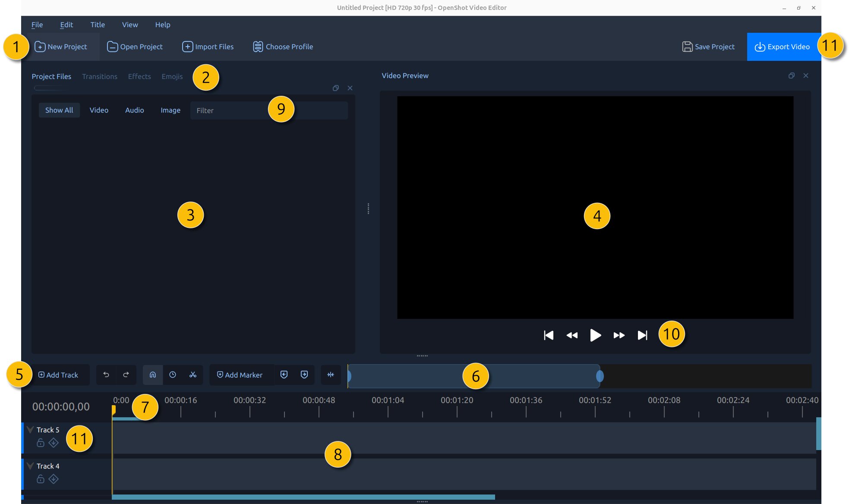Jump to next marker icon
Image resolution: width=849 pixels, height=504 pixels.
point(304,375)
